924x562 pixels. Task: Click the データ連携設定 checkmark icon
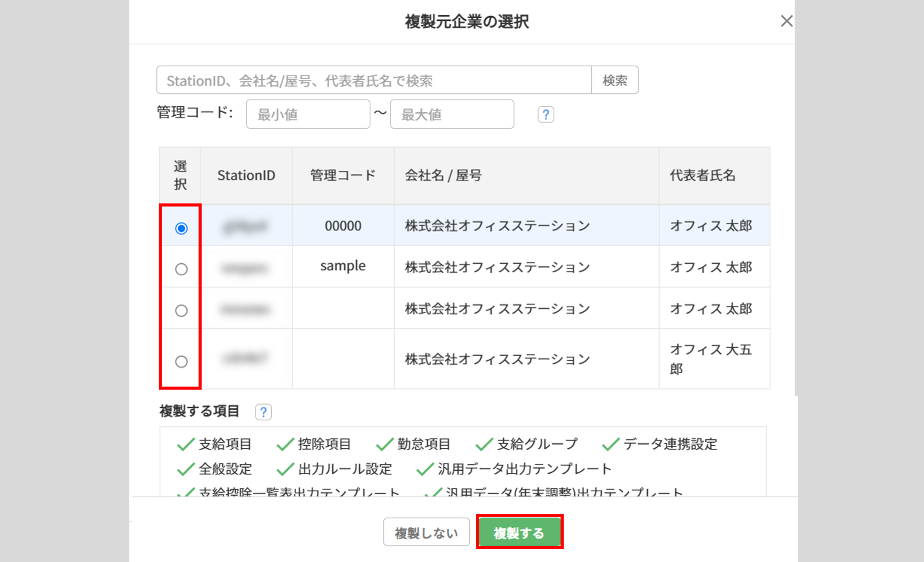611,445
